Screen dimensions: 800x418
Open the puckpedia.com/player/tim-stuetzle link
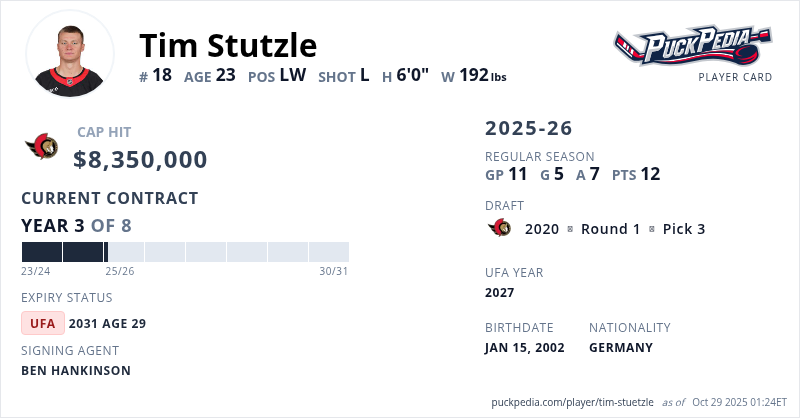pos(570,402)
